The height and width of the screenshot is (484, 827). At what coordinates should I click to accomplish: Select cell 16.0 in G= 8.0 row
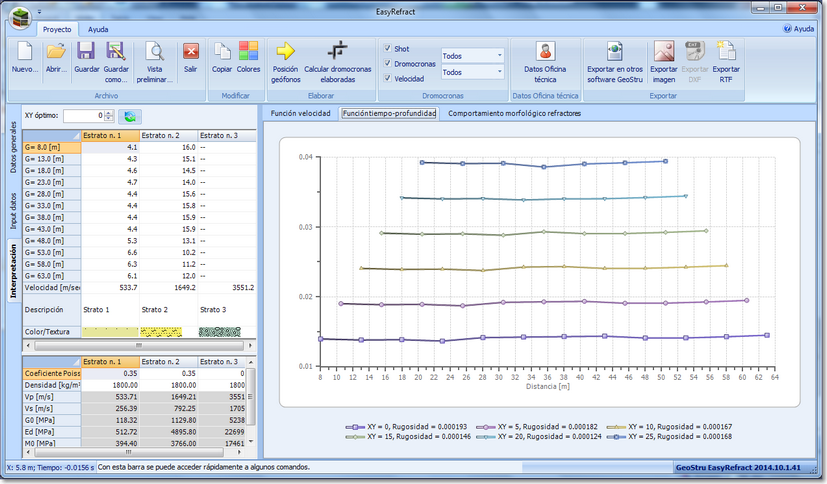tap(169, 147)
